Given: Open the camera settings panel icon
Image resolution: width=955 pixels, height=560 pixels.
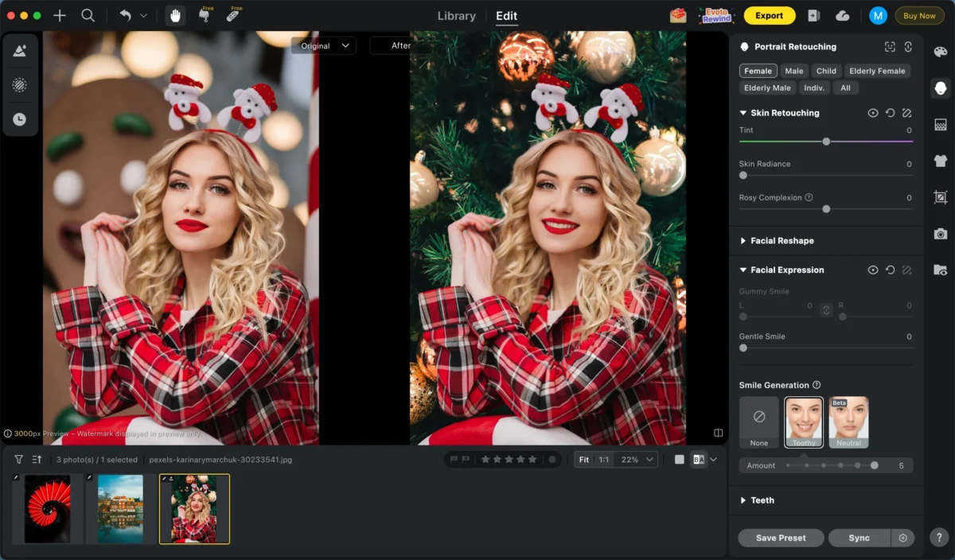Looking at the screenshot, I should (x=940, y=233).
